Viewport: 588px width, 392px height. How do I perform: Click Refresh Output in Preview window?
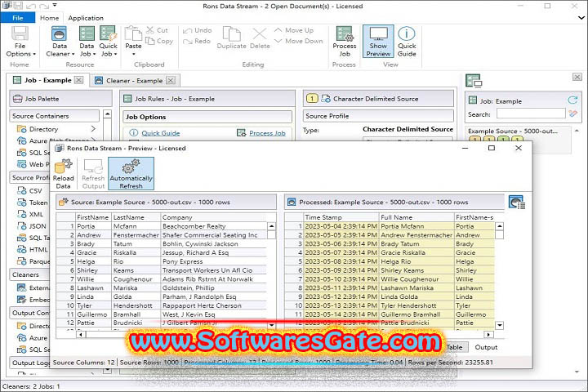(x=93, y=173)
